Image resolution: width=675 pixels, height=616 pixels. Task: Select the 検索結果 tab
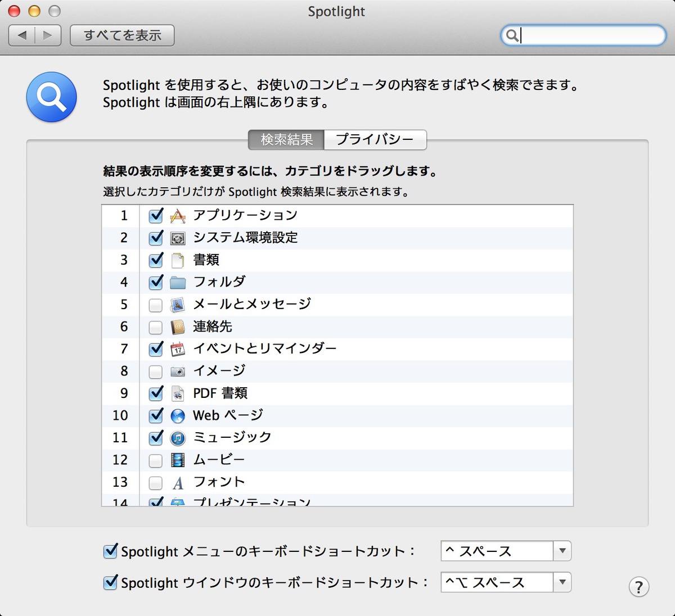[286, 139]
